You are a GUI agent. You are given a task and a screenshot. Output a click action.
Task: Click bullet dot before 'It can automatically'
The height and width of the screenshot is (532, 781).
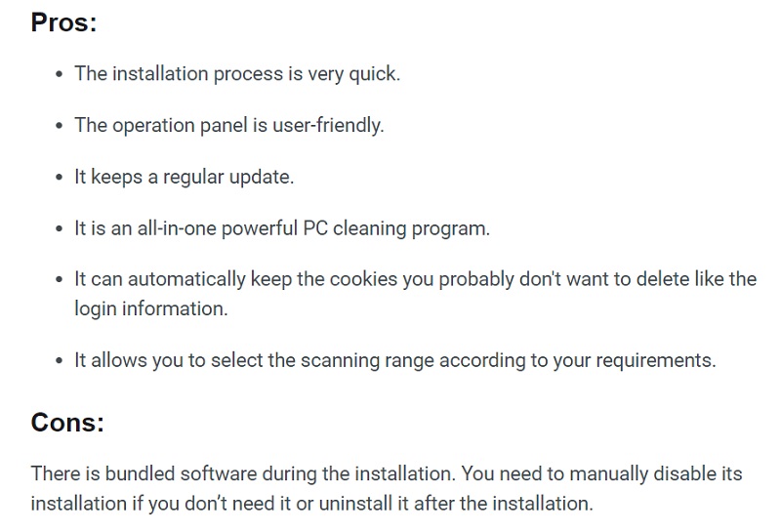[x=60, y=280]
